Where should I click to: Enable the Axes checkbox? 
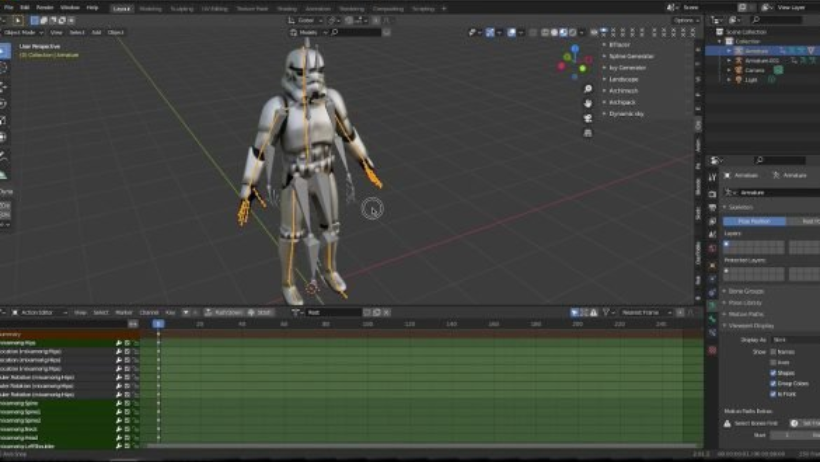[773, 363]
